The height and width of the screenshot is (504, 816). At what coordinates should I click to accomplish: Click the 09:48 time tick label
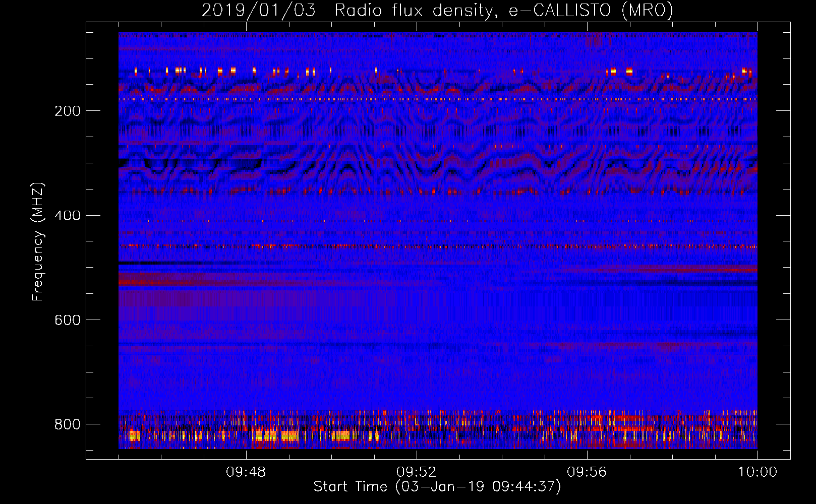(x=246, y=472)
